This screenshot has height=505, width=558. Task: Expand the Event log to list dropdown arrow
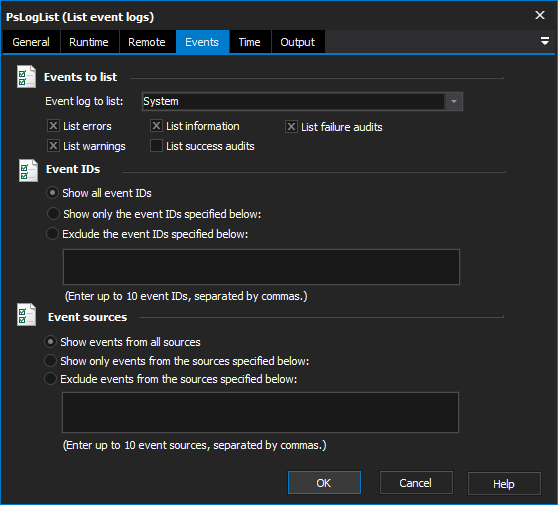pos(454,101)
